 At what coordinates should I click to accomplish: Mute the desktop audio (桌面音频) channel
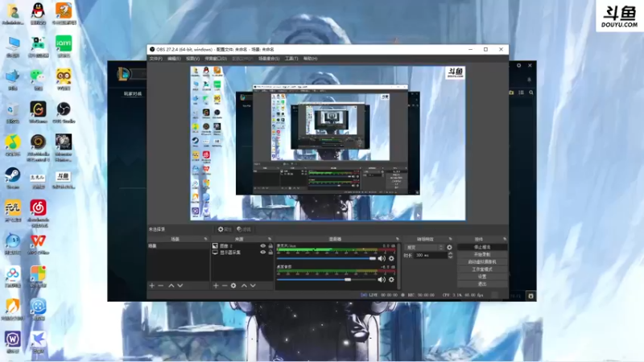(382, 279)
